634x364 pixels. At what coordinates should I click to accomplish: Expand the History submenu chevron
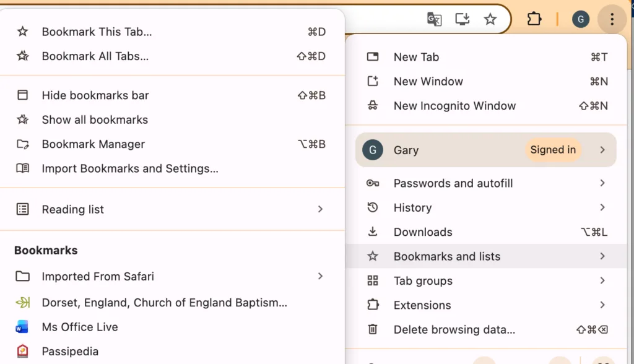[602, 207]
